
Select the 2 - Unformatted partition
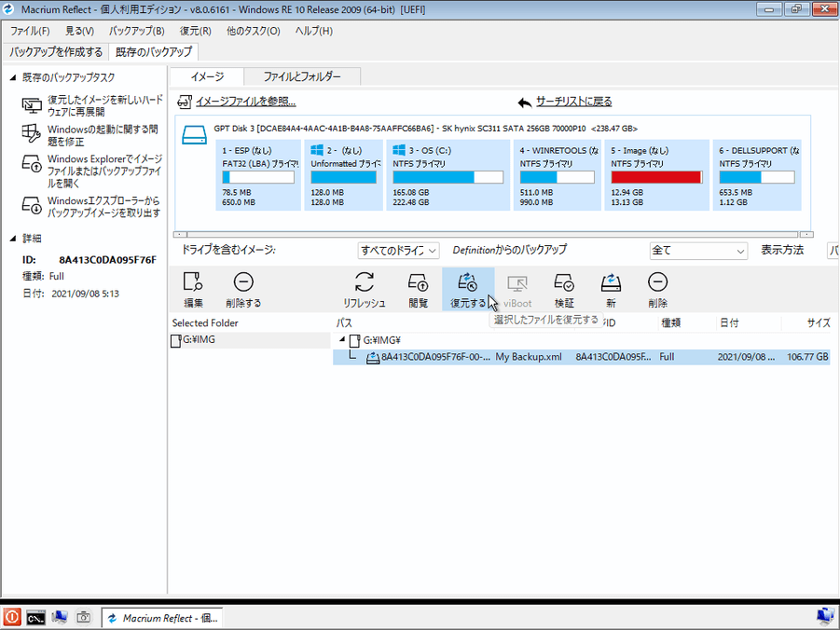click(x=344, y=174)
